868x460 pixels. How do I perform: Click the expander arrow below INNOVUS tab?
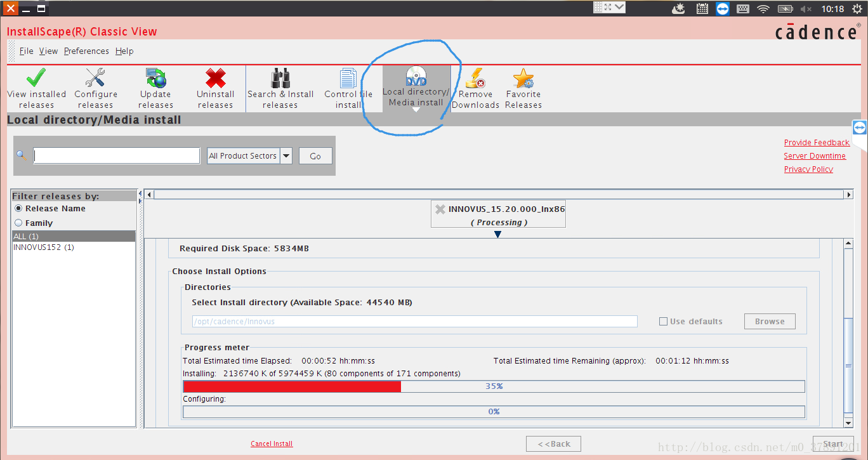tap(498, 235)
